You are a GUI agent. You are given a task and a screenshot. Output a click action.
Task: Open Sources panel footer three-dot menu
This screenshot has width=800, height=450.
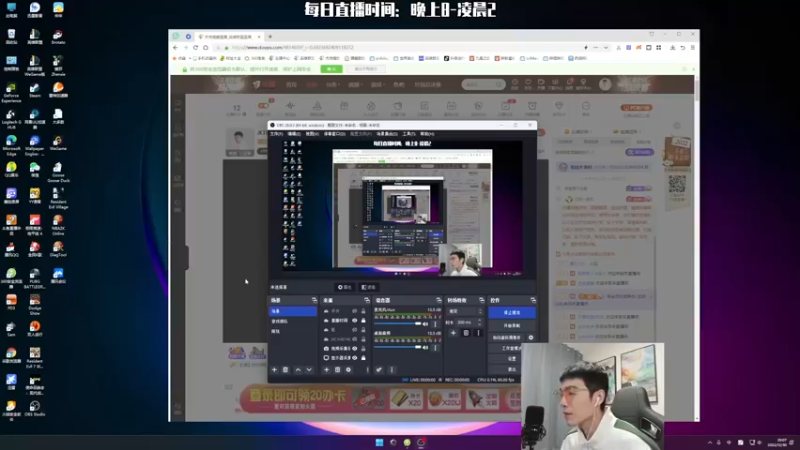[367, 370]
